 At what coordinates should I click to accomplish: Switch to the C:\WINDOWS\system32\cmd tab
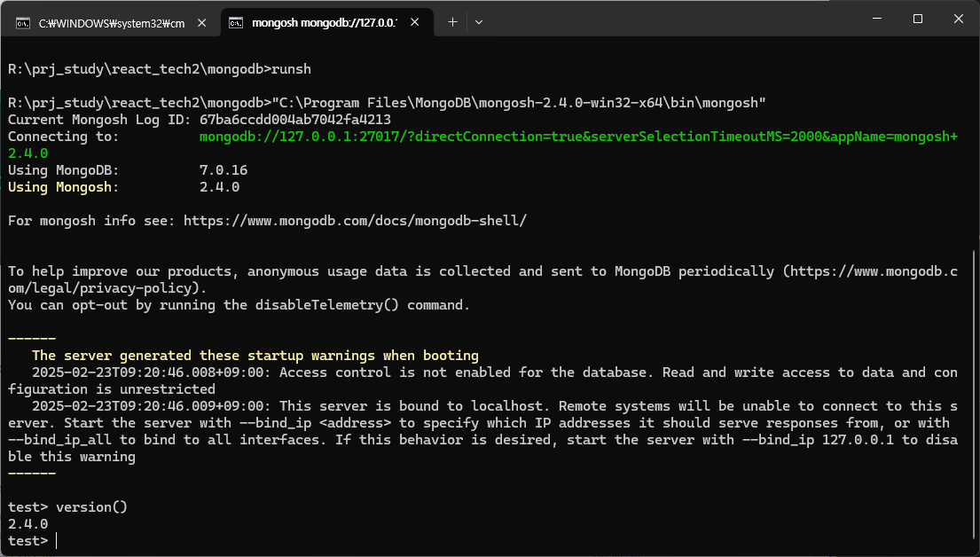(111, 23)
